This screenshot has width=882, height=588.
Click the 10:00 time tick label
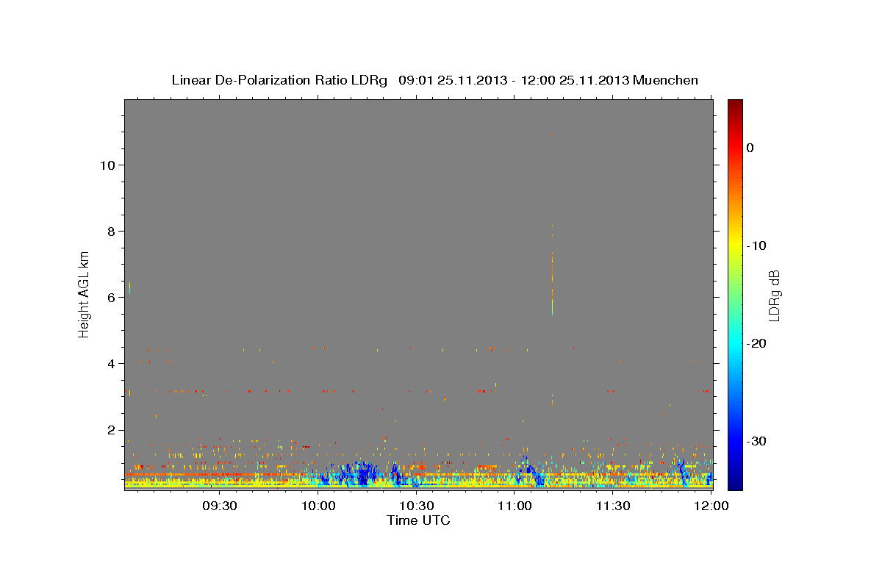point(318,506)
